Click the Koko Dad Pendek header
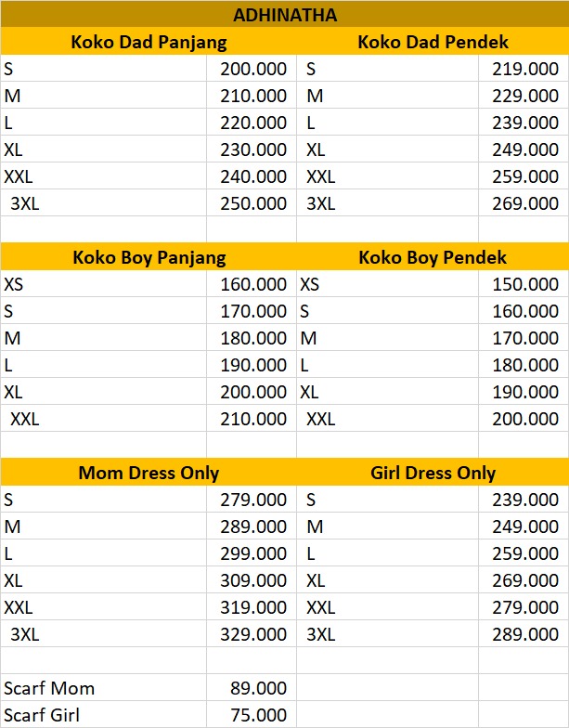 [433, 41]
